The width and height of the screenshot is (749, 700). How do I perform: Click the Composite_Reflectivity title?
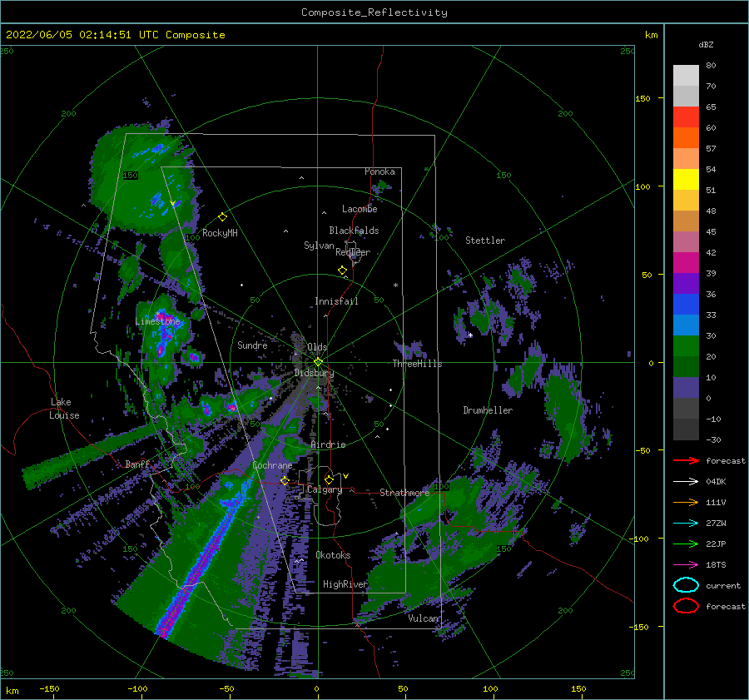coord(374,12)
